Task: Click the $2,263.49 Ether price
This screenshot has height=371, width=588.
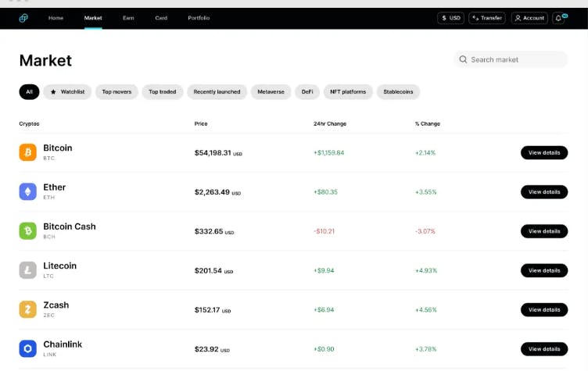Action: (212, 192)
